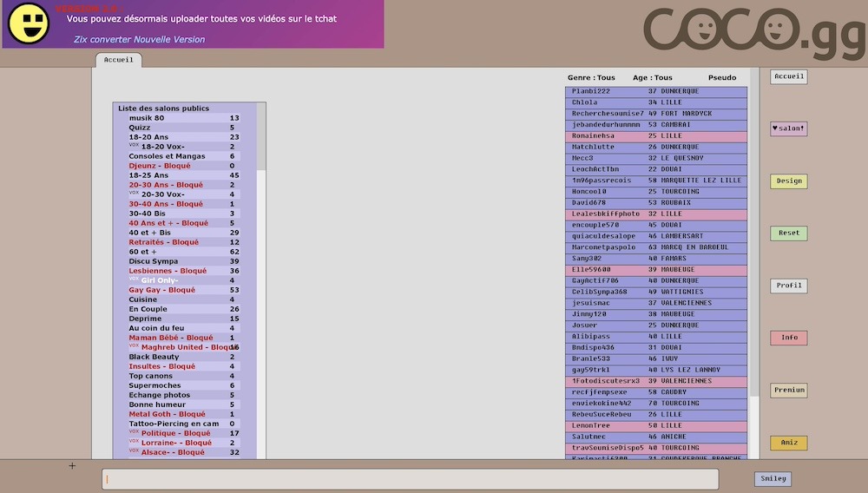Open the Genre : Tous filter

click(x=591, y=78)
